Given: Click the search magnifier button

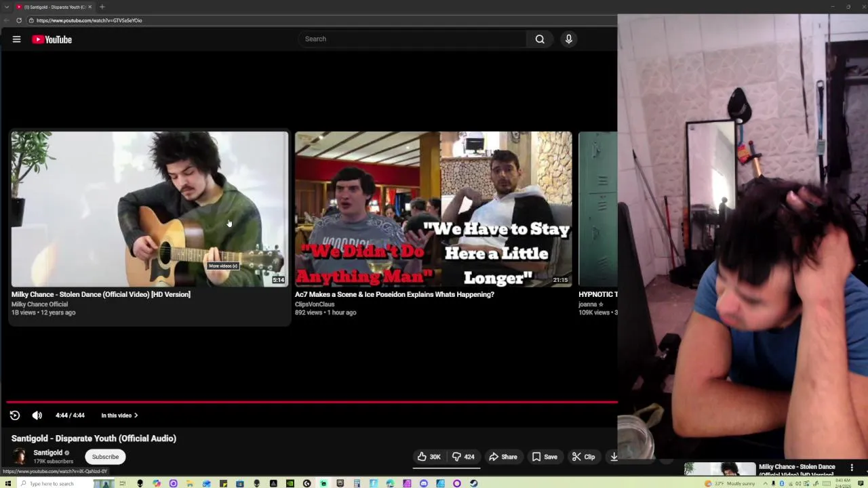Looking at the screenshot, I should click(540, 39).
